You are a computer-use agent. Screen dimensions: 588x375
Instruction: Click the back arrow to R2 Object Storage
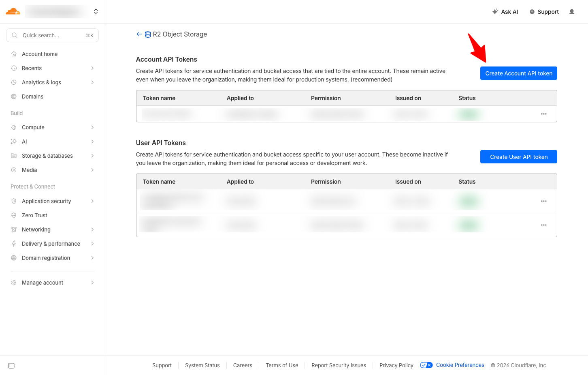pos(139,34)
